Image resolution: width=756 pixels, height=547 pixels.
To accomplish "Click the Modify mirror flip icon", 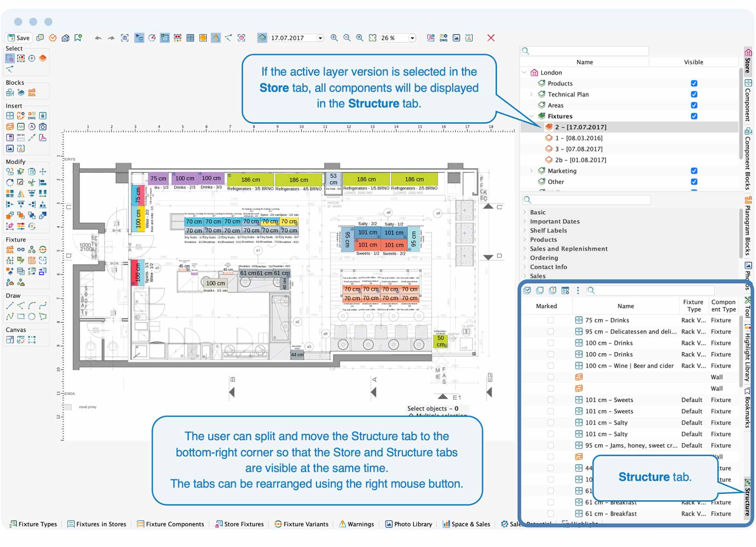I will click(x=21, y=193).
